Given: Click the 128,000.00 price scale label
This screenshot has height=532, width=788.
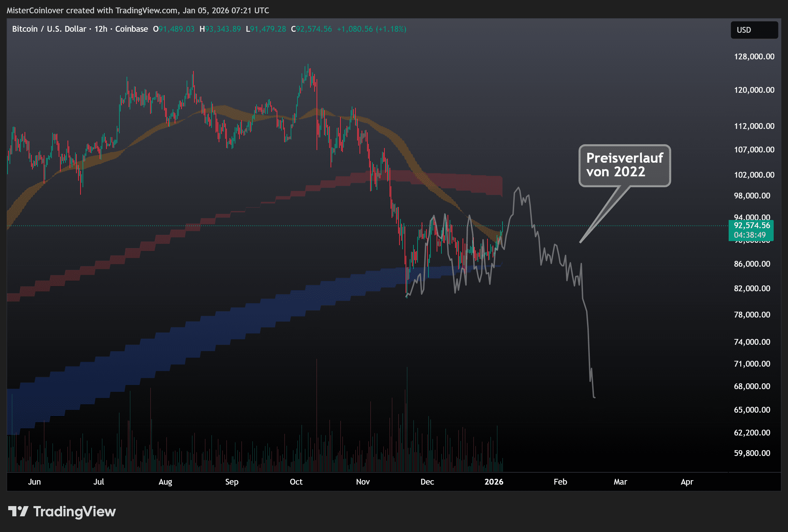Looking at the screenshot, I should tap(754, 57).
